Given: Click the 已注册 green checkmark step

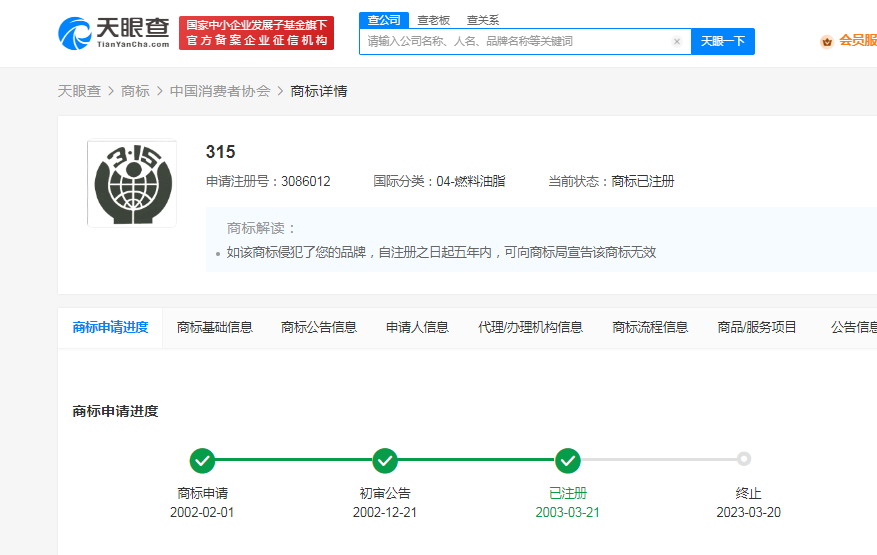Looking at the screenshot, I should point(568,460).
